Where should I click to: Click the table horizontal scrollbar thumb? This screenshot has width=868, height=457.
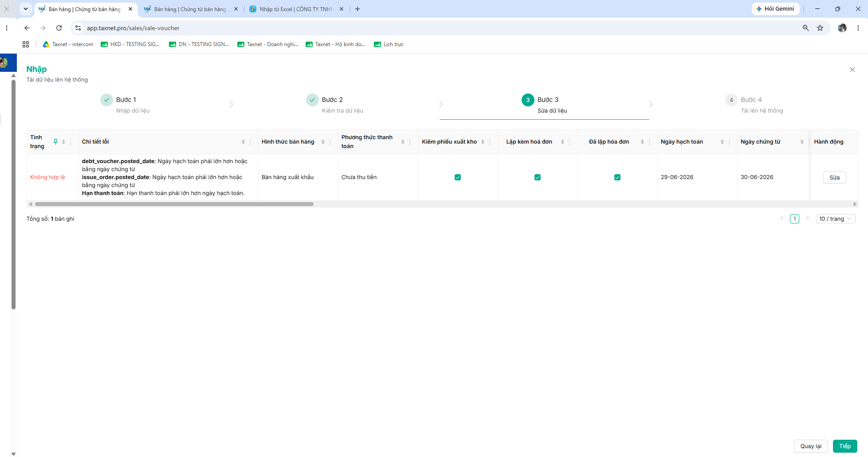[x=174, y=204]
